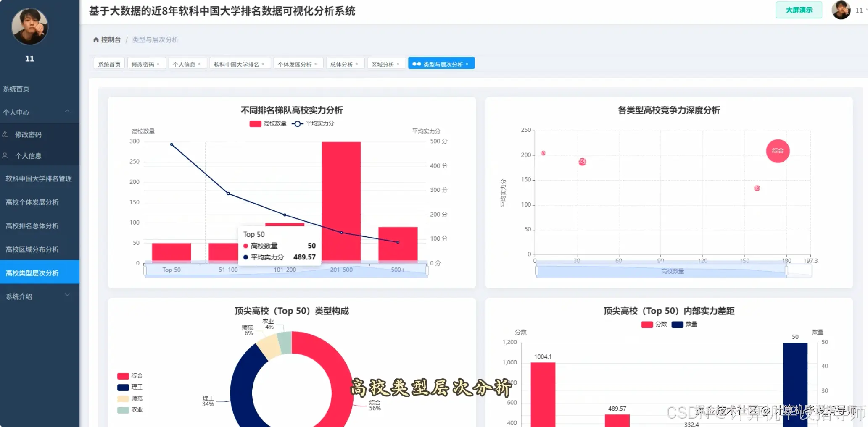Click the home icon in the breadcrumb
This screenshot has height=427, width=868.
coord(96,39)
